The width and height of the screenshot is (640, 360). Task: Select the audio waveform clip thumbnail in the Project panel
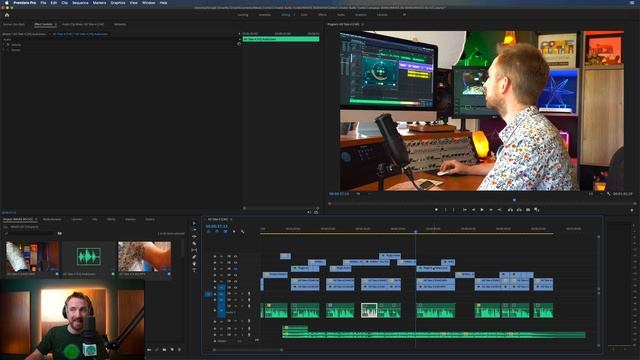coord(89,256)
